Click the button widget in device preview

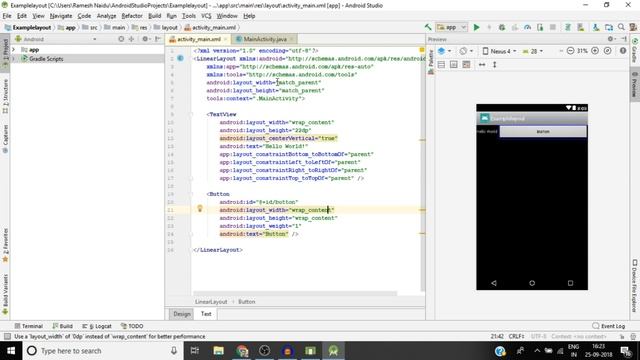[x=543, y=131]
